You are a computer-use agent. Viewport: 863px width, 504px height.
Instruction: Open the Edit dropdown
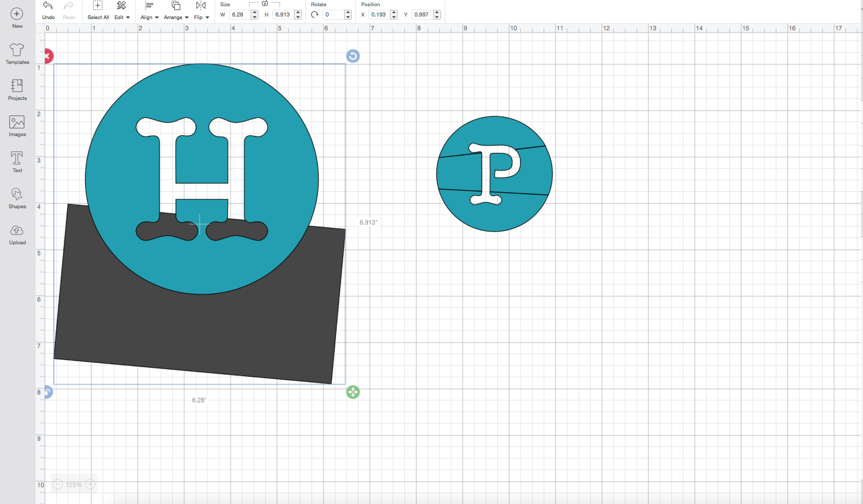coord(122,10)
